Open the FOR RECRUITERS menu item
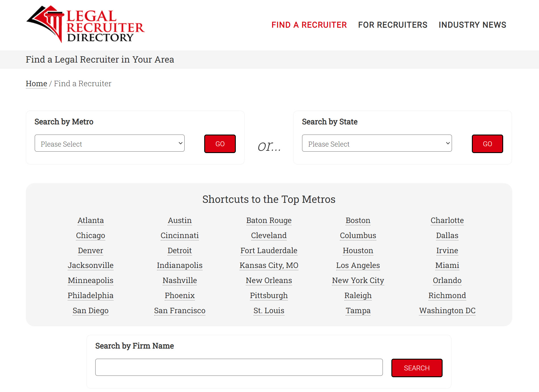Image resolution: width=539 pixels, height=392 pixels. pos(393,25)
